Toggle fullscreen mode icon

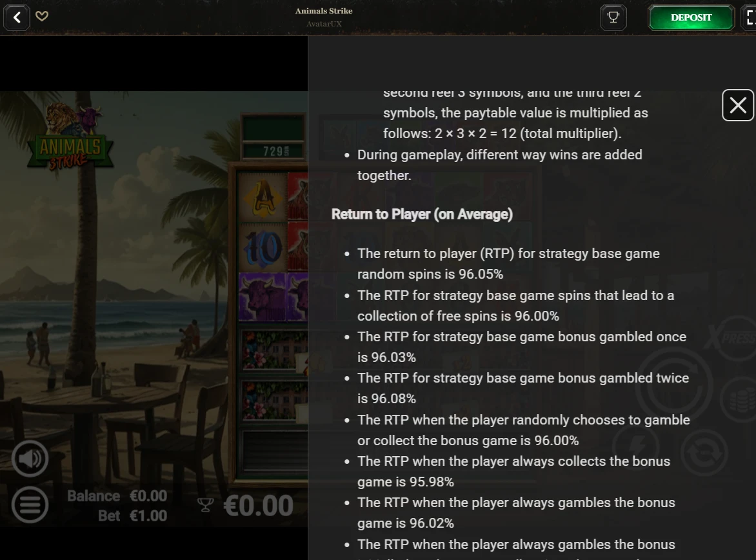click(x=750, y=17)
